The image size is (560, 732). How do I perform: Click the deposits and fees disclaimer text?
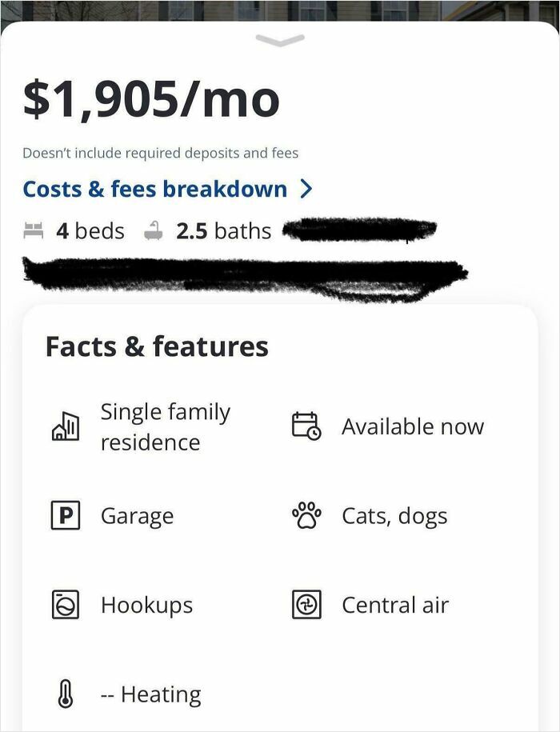[x=162, y=151]
